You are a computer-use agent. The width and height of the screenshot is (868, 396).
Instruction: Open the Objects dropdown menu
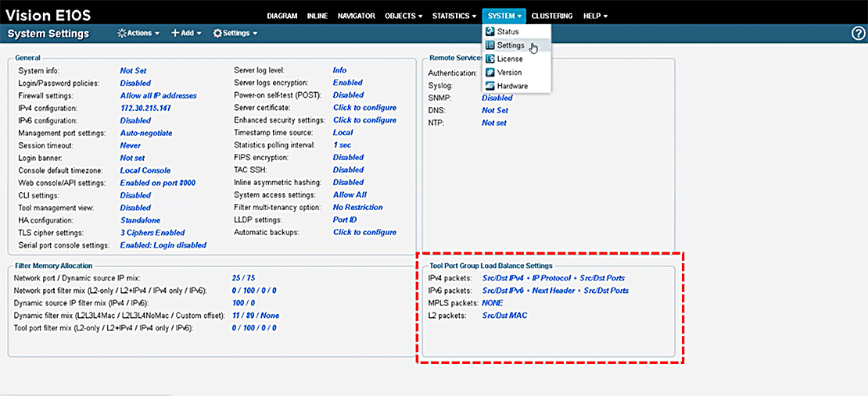[x=404, y=16]
